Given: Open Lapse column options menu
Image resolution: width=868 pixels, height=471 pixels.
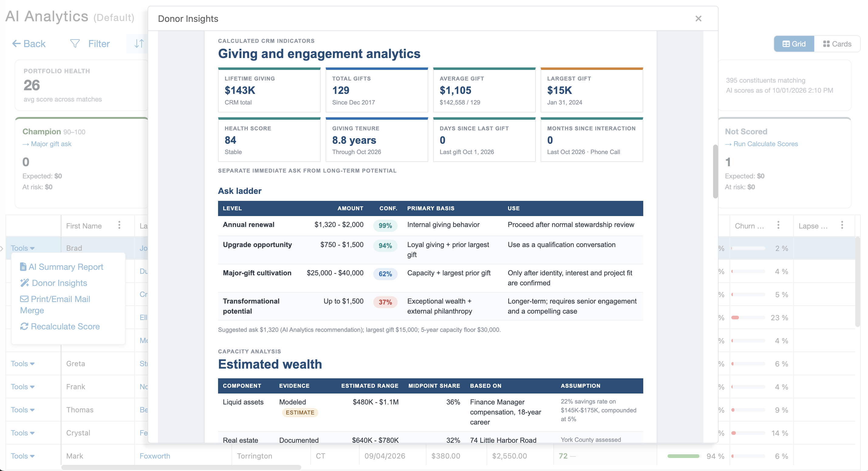Looking at the screenshot, I should point(842,225).
